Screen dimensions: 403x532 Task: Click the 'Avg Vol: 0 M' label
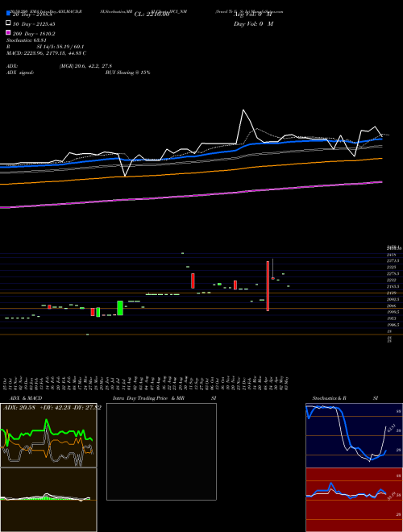(x=253, y=15)
